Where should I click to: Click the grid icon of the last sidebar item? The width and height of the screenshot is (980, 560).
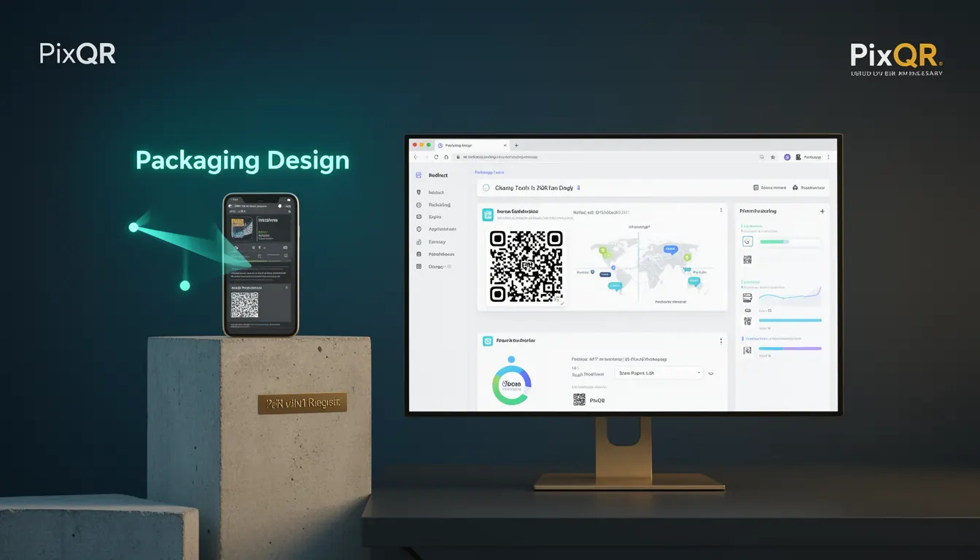coord(419,267)
